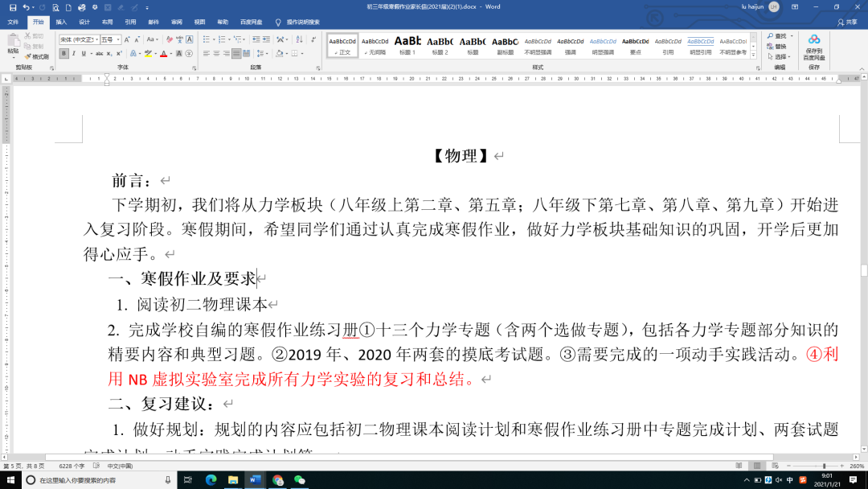The height and width of the screenshot is (489, 868).
Task: Align text to the left
Action: click(206, 54)
